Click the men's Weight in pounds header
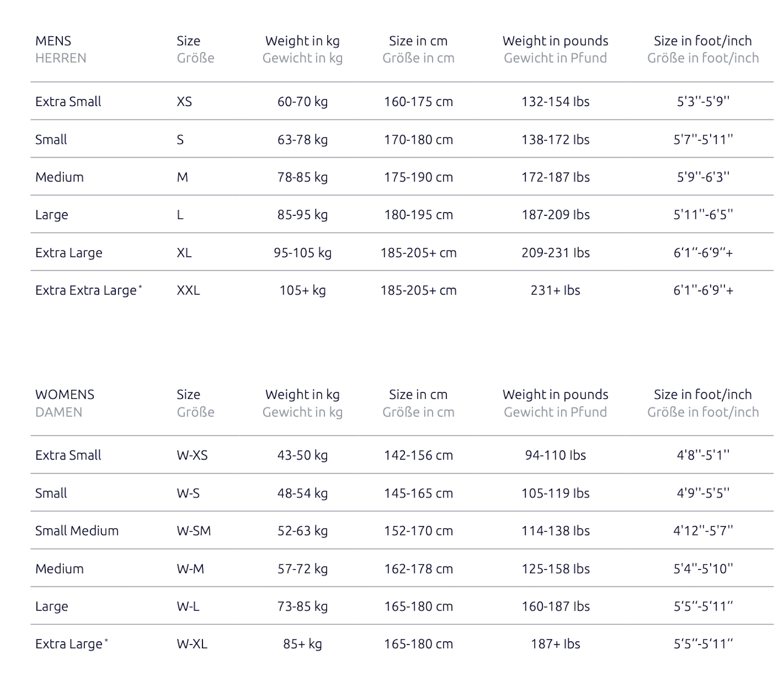This screenshot has height=675, width=784. [555, 41]
